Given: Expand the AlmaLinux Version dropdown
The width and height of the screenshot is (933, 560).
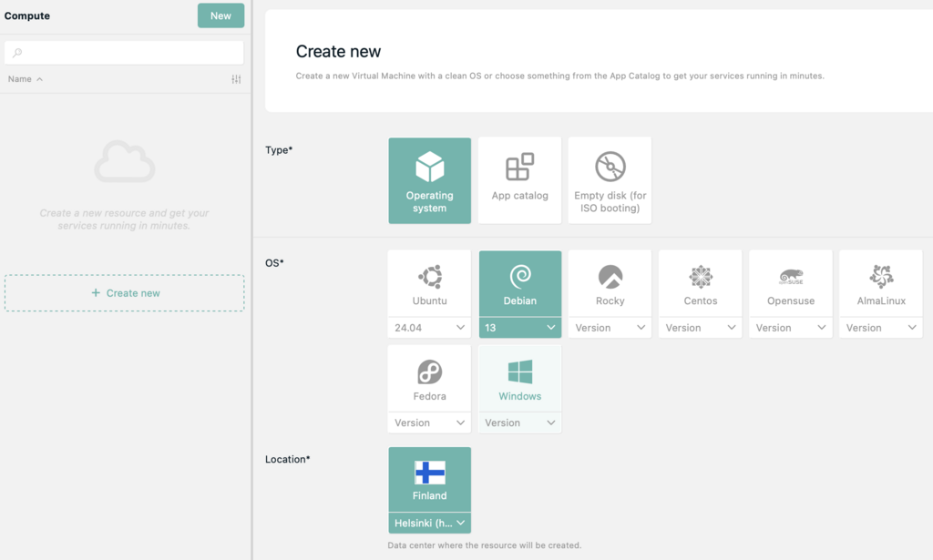Looking at the screenshot, I should click(881, 328).
